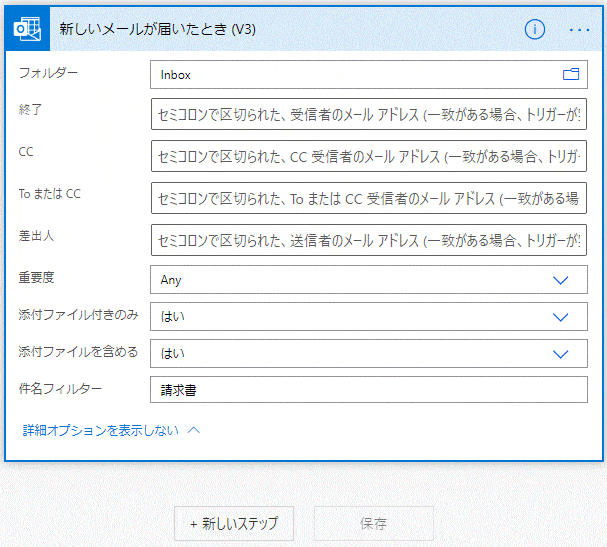The width and height of the screenshot is (607, 547).
Task: Click the 差出人 sender address field
Action: point(368,240)
